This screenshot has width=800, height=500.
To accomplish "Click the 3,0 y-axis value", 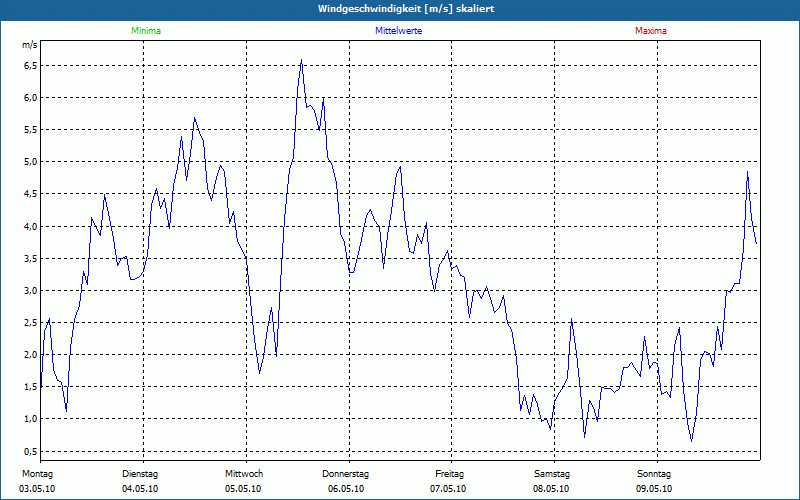I will point(30,291).
